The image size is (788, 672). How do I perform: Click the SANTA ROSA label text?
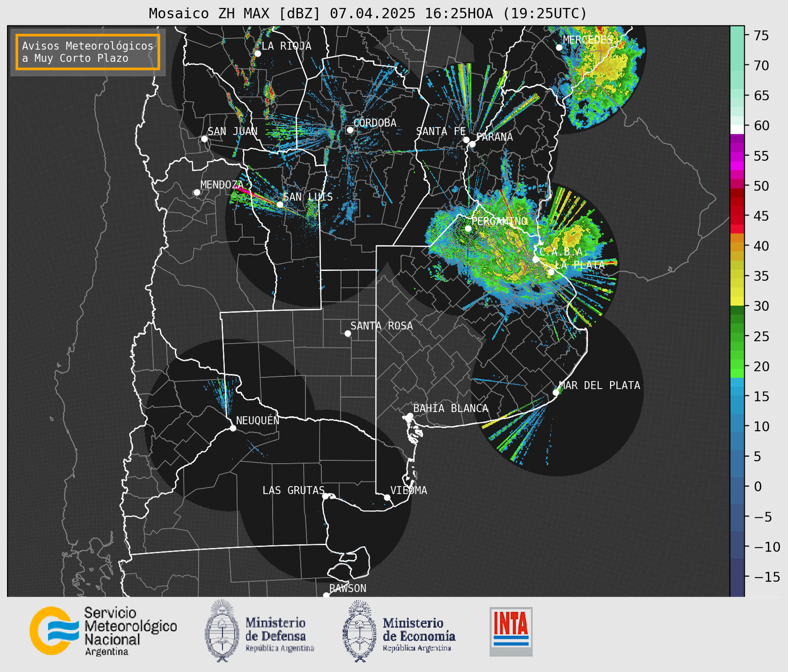(382, 326)
